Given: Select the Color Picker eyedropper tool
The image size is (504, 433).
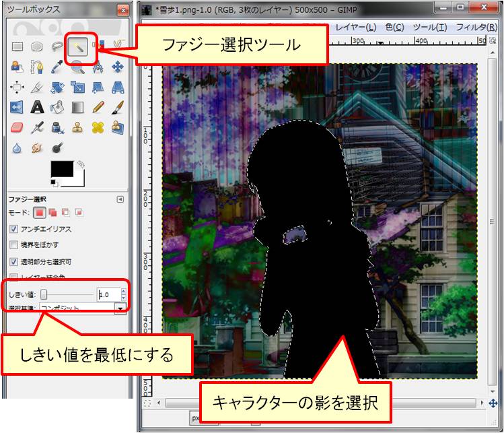Looking at the screenshot, I should point(57,67).
